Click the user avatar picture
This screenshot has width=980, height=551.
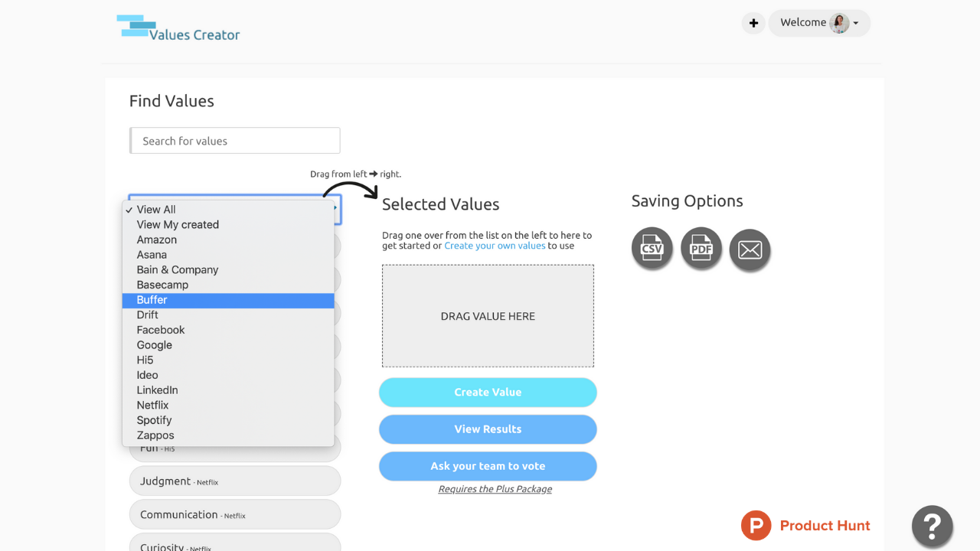coord(839,23)
